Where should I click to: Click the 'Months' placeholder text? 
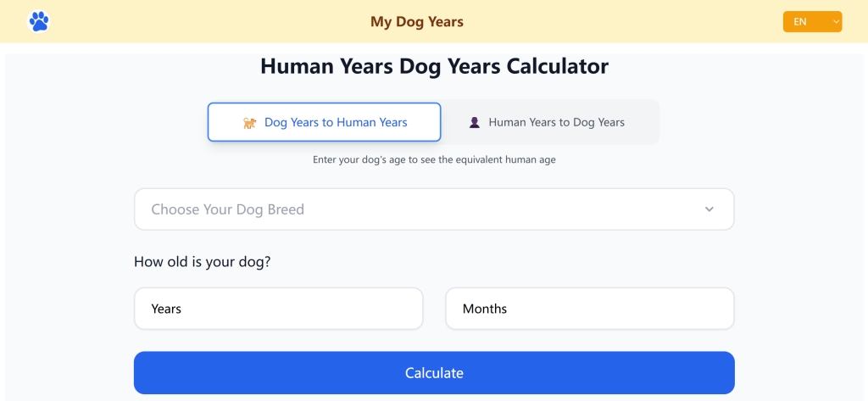pyautogui.click(x=485, y=309)
